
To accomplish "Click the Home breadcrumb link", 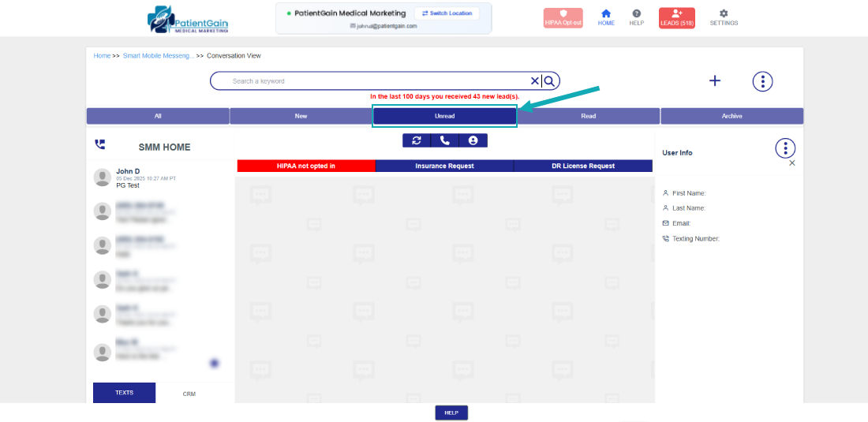I will coord(102,56).
